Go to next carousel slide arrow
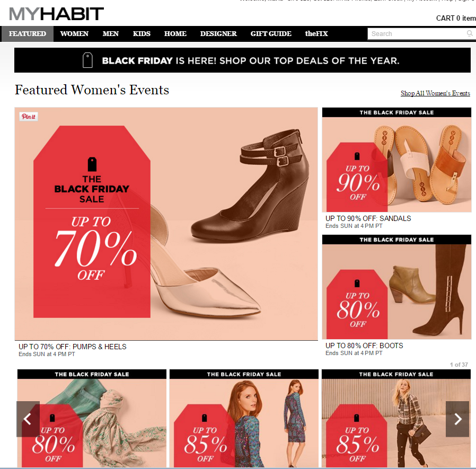 tap(457, 419)
